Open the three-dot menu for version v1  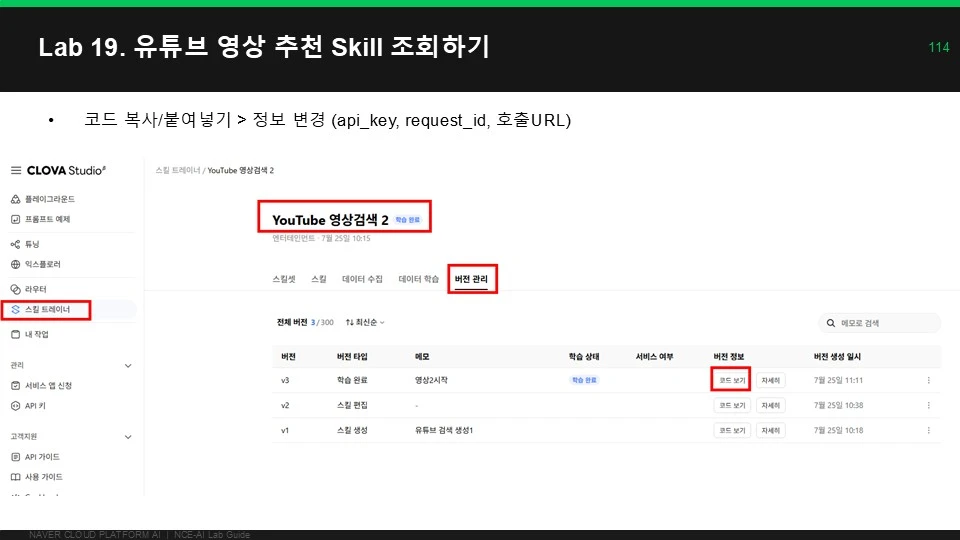[x=929, y=430]
